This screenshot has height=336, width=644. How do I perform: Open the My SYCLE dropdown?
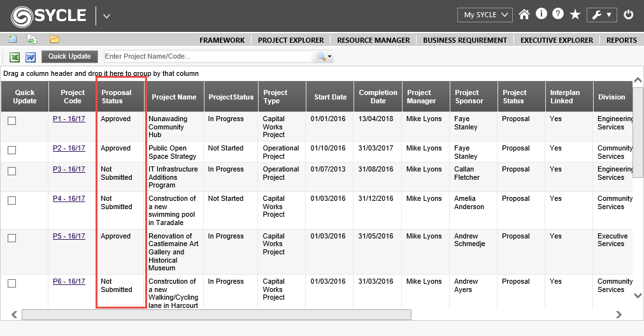485,15
